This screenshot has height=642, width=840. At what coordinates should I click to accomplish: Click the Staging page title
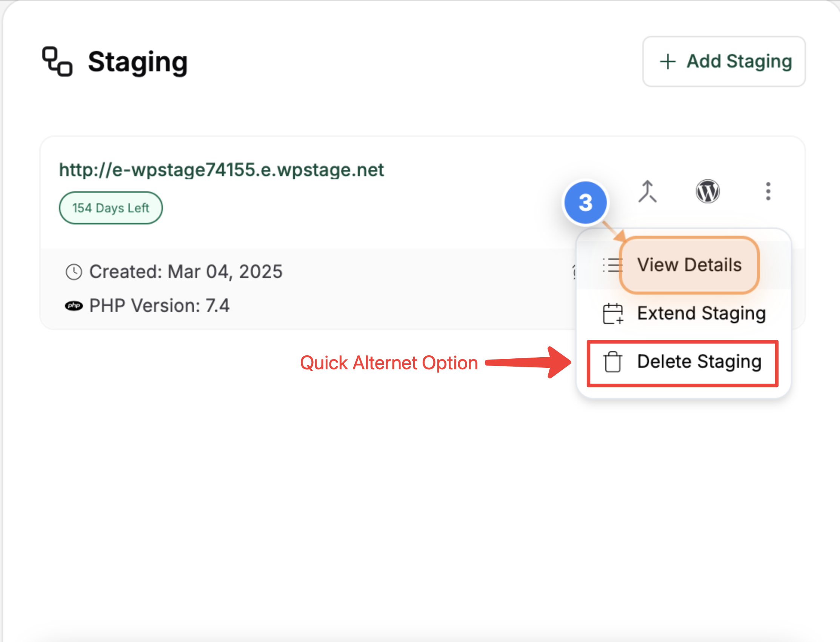[138, 62]
